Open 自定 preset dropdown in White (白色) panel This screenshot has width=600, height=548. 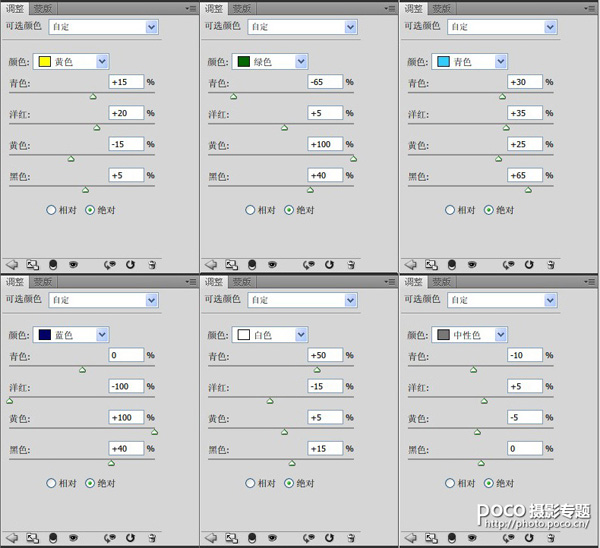pyautogui.click(x=303, y=300)
